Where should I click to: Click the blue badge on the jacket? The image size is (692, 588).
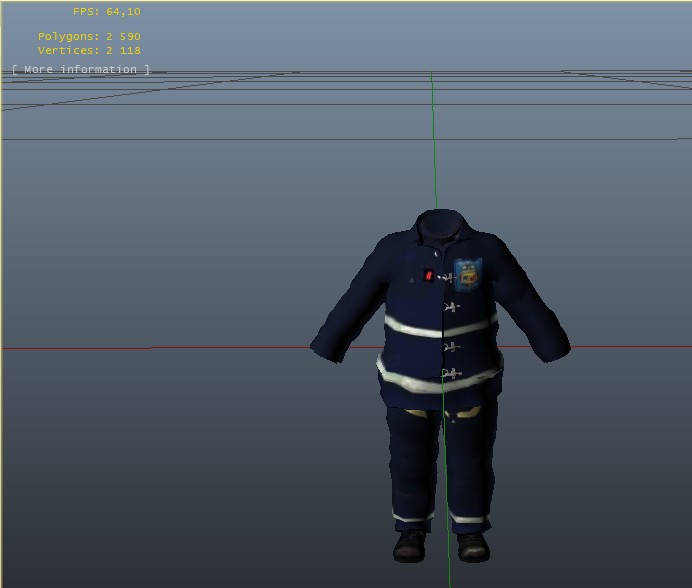click(468, 275)
